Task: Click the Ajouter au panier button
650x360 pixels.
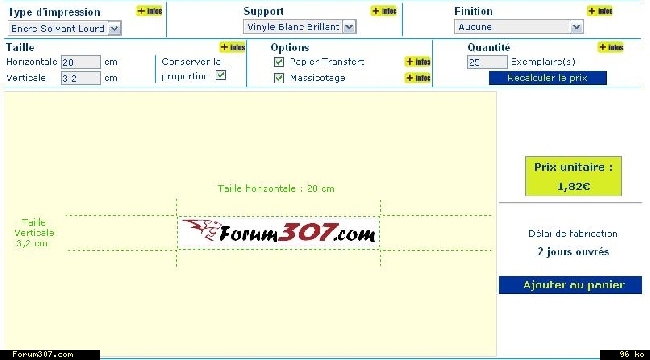Action: (x=570, y=285)
